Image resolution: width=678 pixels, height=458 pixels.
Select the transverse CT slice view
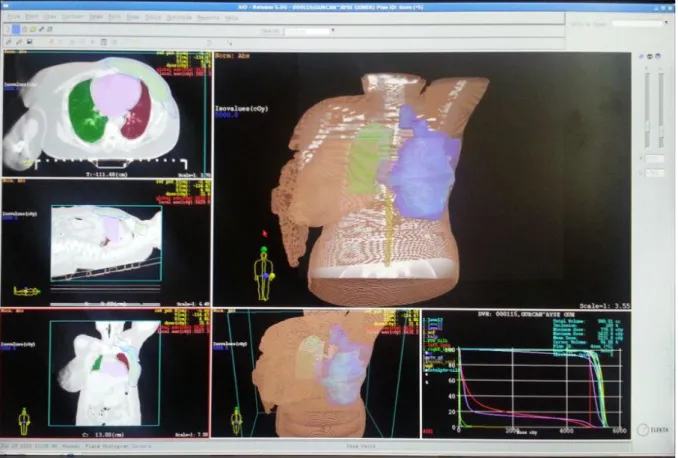(107, 114)
